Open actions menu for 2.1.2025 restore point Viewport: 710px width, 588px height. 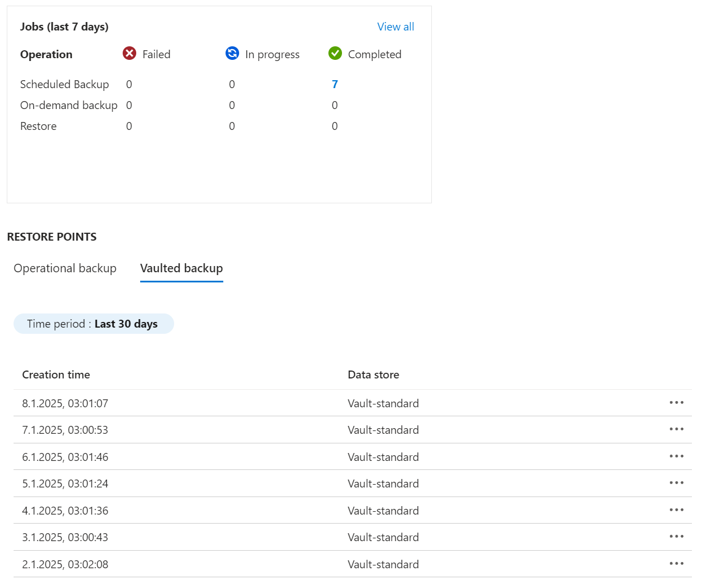coord(676,564)
